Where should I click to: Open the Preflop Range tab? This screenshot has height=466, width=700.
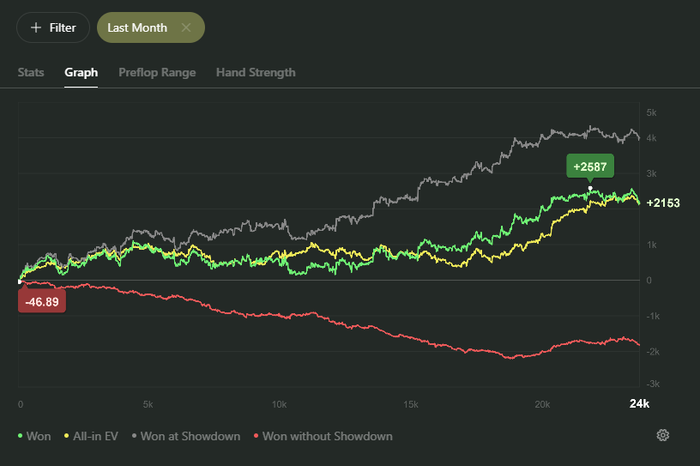157,72
